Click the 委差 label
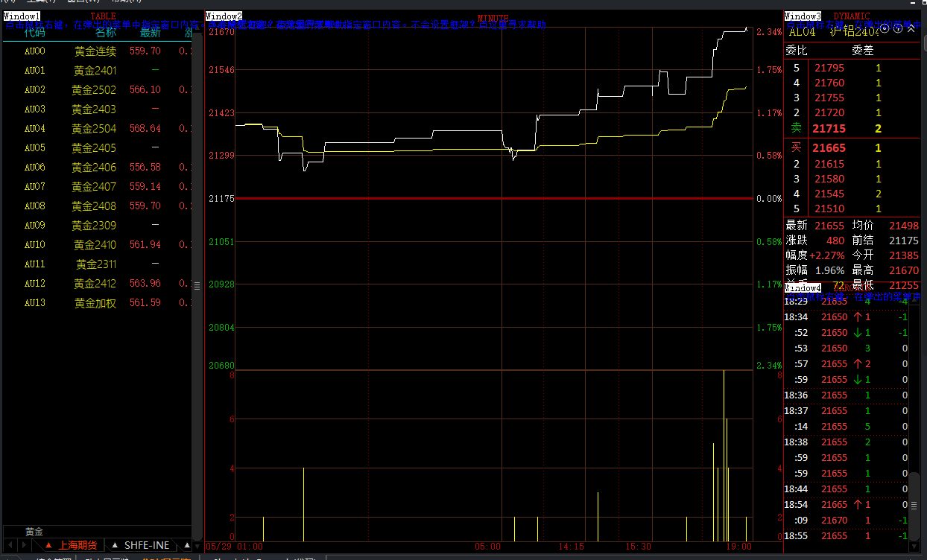 (863, 50)
